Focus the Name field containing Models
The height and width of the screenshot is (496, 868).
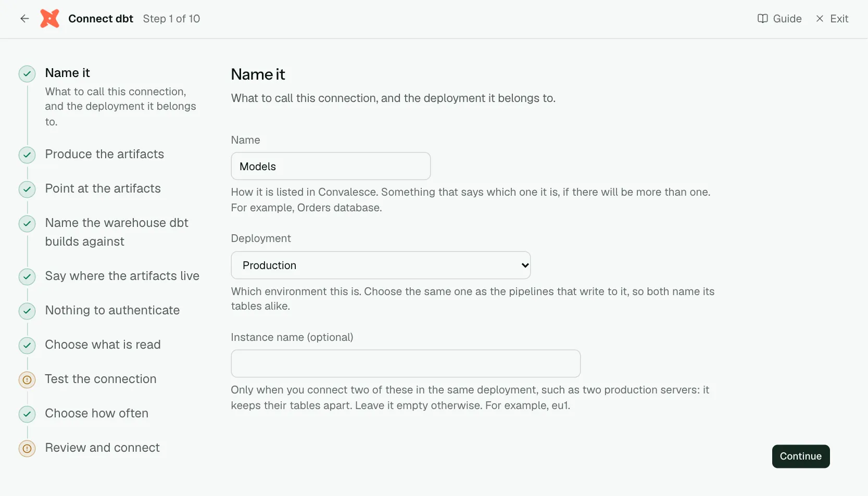(x=331, y=166)
